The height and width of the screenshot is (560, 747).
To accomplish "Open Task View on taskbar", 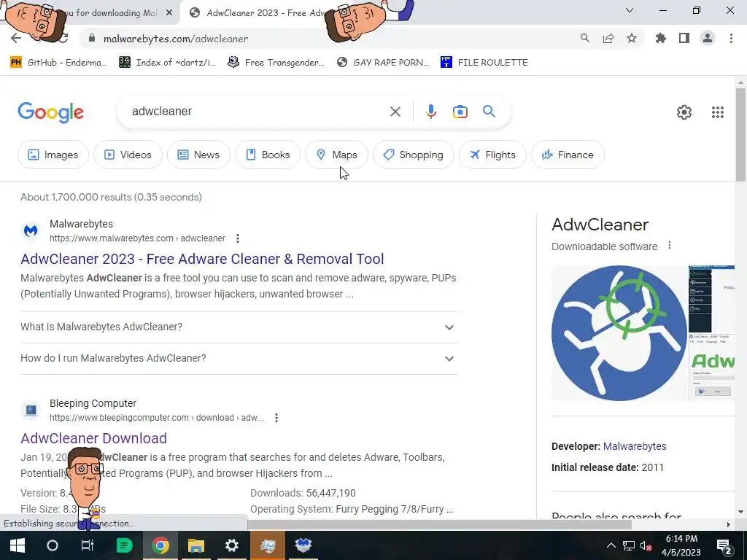I will (88, 545).
